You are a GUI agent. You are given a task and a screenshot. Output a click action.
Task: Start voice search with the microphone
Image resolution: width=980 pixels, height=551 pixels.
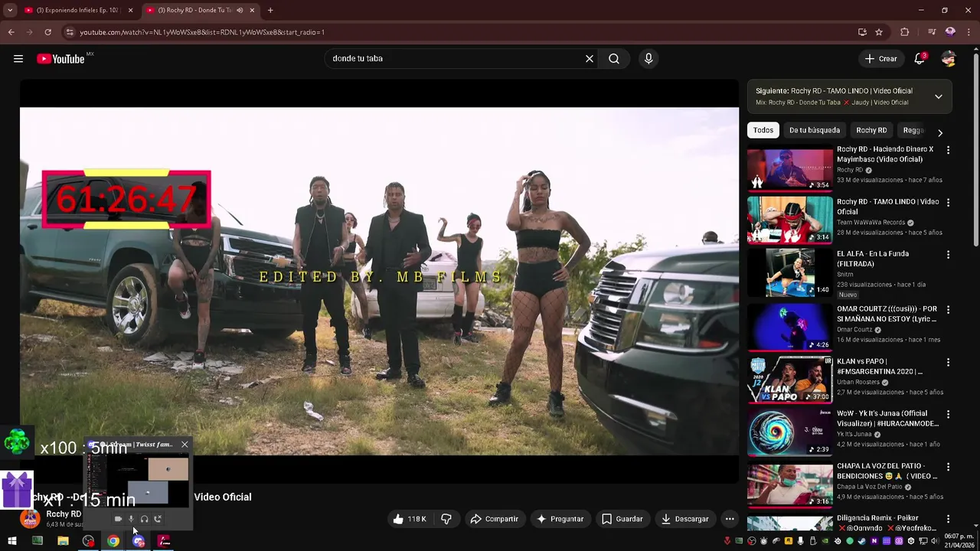648,59
